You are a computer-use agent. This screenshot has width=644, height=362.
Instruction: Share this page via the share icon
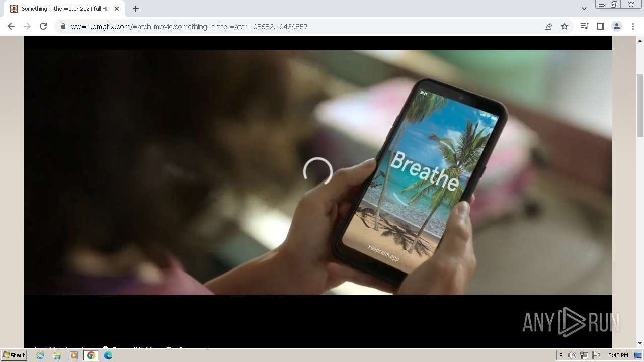pyautogui.click(x=548, y=26)
